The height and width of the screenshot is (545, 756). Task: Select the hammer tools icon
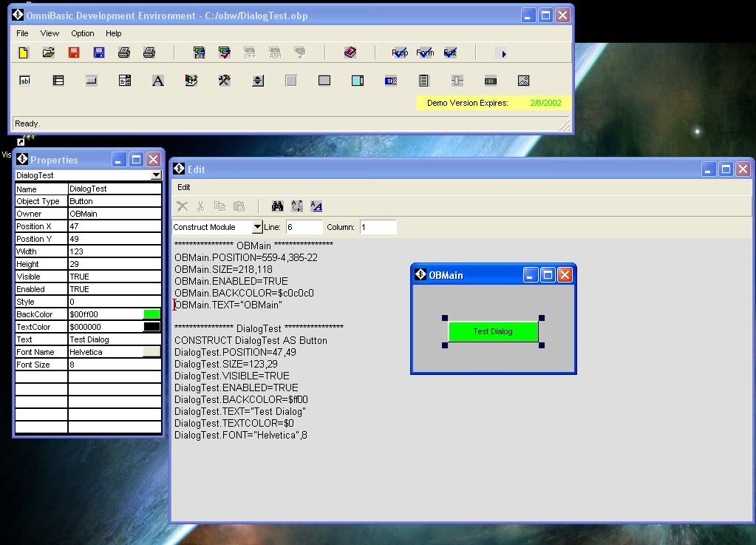(224, 81)
